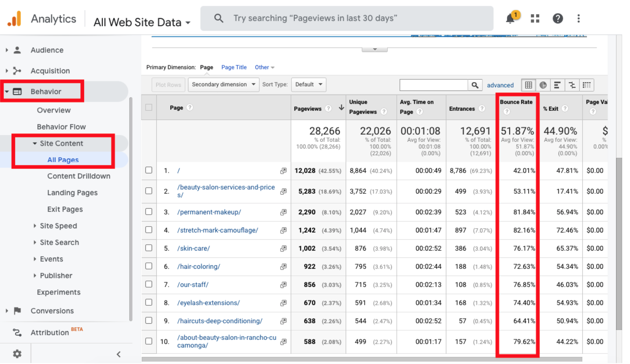The width and height of the screenshot is (630, 364).
Task: Open the Sort Type Default dropdown
Action: coord(308,85)
